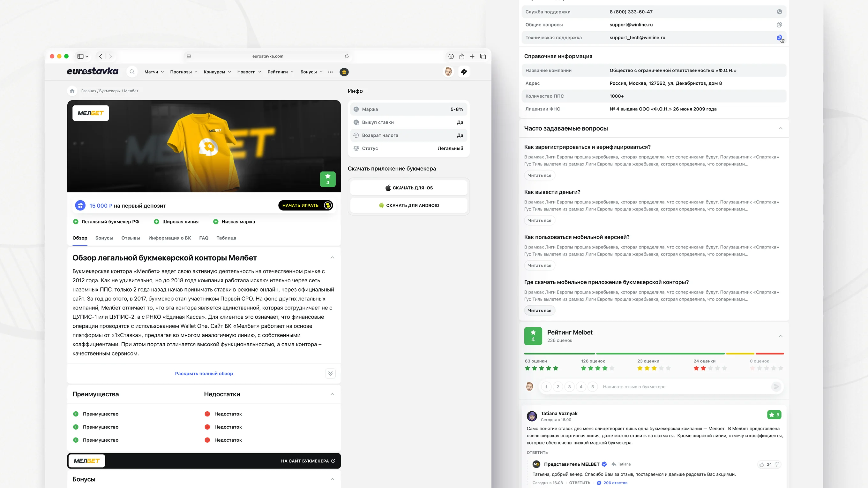Click the Safari reload page icon
This screenshot has height=488, width=868.
coord(347,56)
